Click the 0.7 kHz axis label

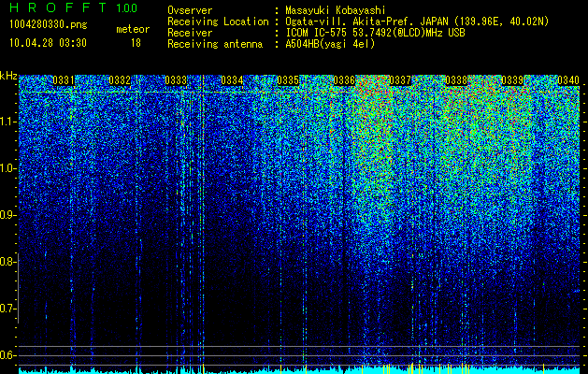(x=7, y=309)
